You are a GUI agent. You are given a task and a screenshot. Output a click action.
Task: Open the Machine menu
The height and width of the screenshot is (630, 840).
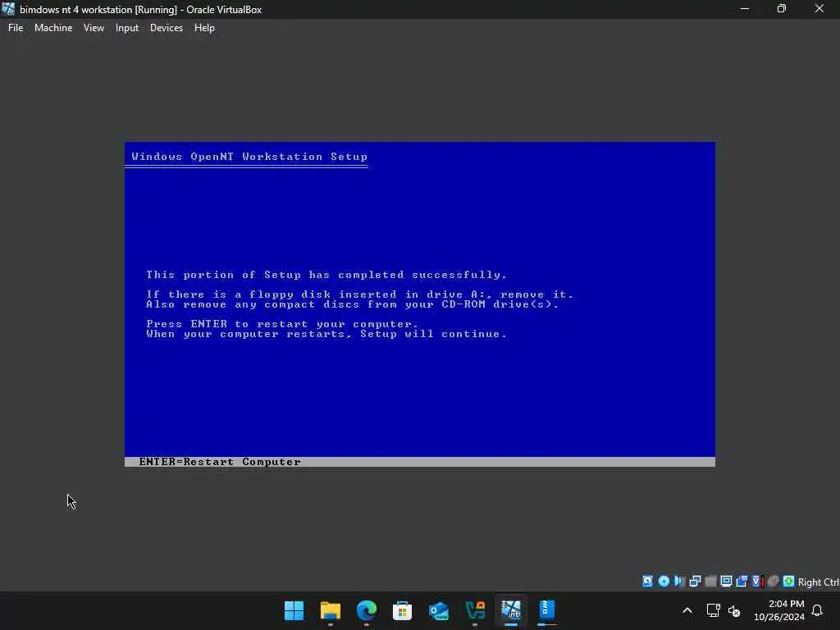pos(53,28)
